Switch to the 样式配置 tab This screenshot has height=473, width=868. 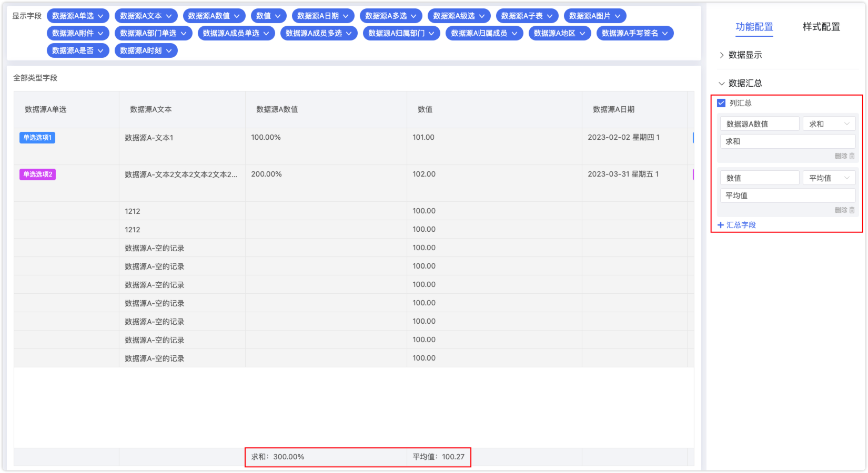(x=821, y=27)
